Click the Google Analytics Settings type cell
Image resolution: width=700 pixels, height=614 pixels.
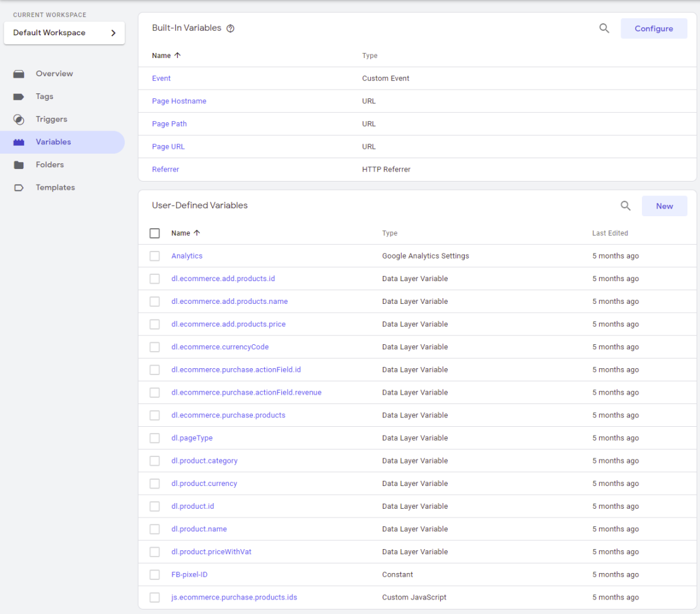pyautogui.click(x=426, y=256)
